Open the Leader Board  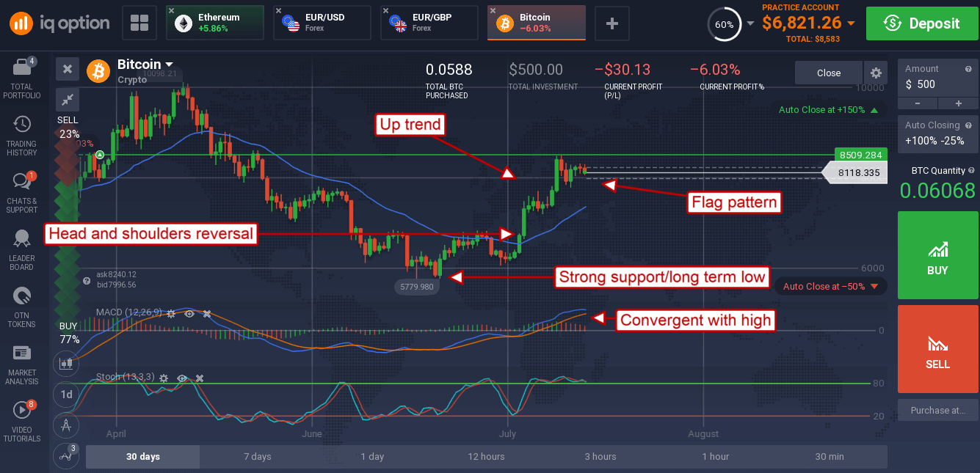point(22,249)
